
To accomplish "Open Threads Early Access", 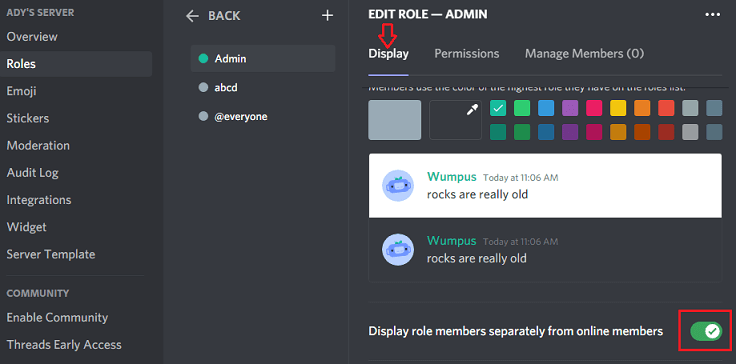I will [64, 345].
